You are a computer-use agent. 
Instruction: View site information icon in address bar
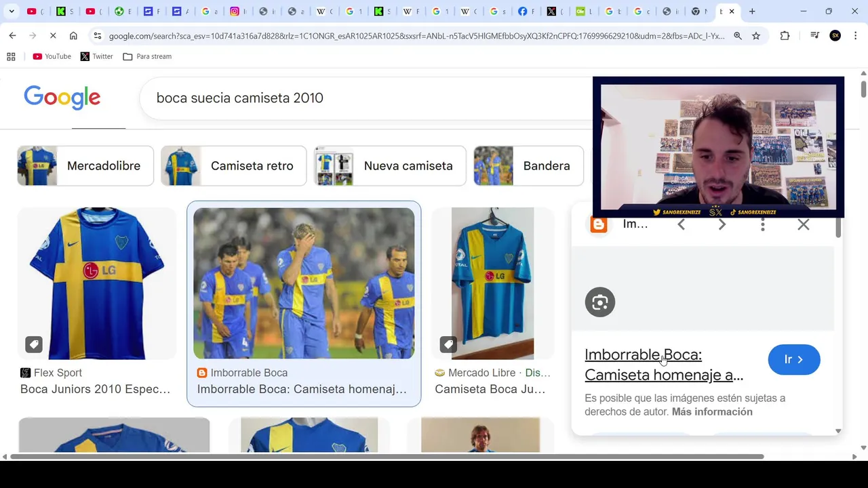(x=98, y=36)
